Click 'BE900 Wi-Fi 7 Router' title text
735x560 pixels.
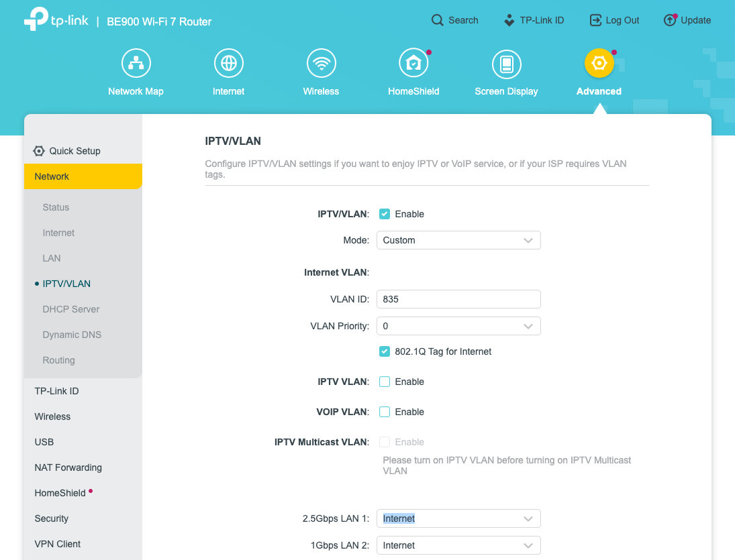(x=159, y=21)
